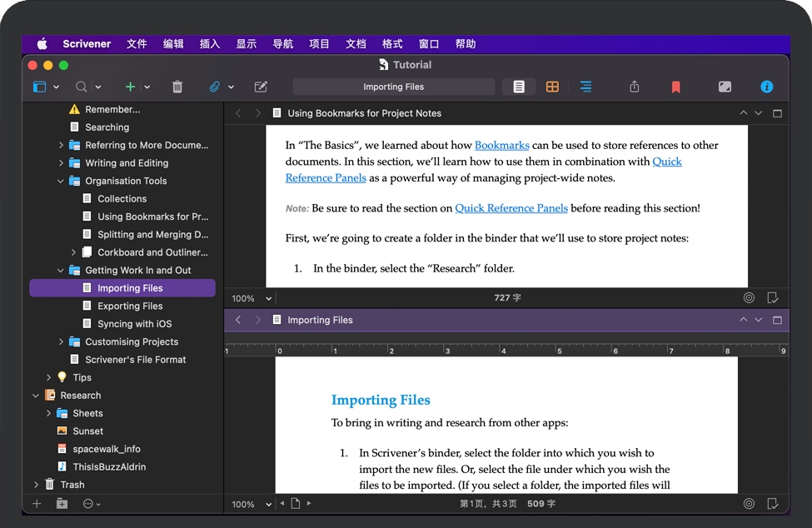
Task: Click the trash icon in the toolbar
Action: [177, 87]
